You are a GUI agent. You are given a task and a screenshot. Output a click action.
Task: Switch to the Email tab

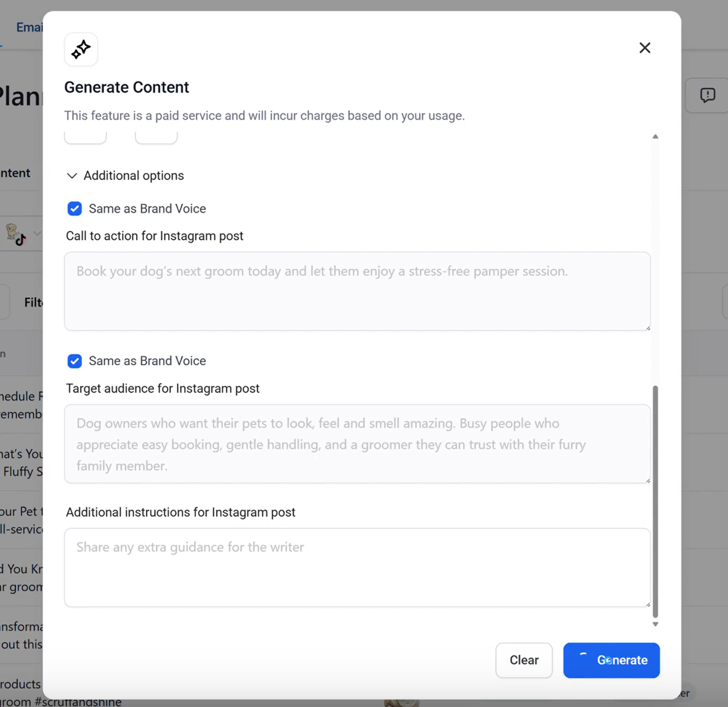tap(30, 27)
